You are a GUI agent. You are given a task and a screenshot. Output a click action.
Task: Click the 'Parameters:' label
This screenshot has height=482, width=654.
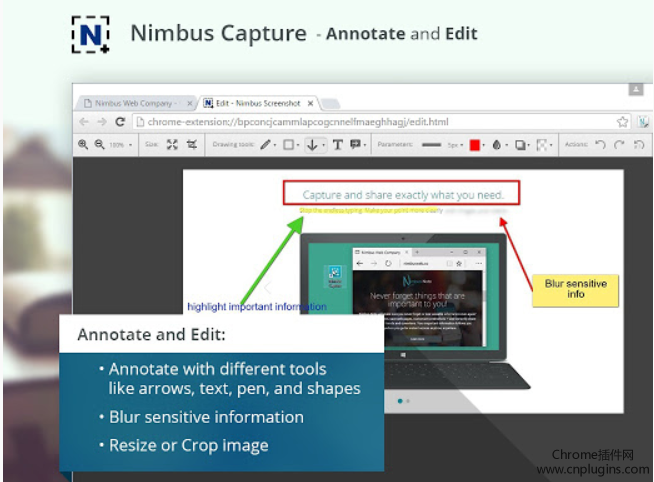coord(395,144)
